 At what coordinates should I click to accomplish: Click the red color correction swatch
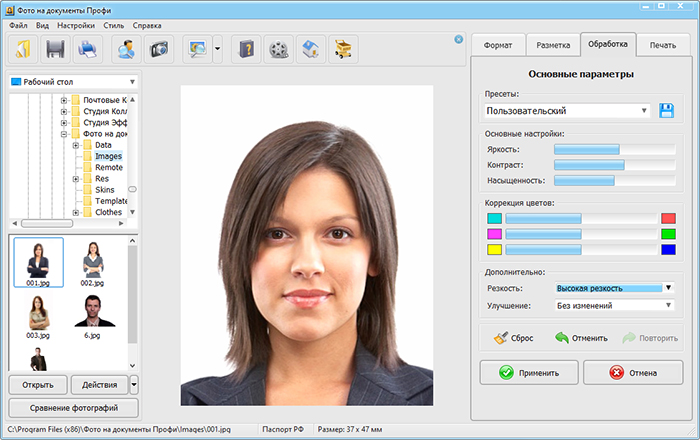click(668, 218)
